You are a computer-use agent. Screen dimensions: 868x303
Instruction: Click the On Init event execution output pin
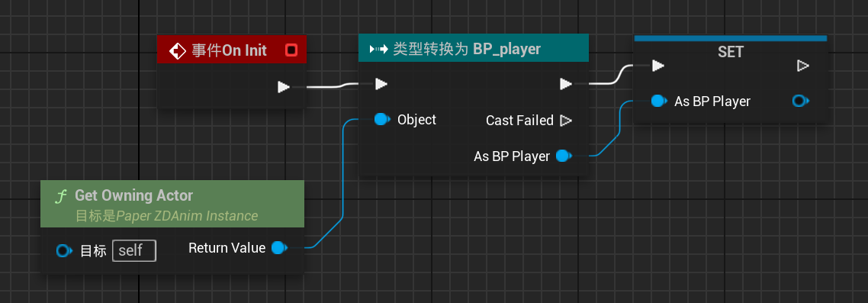coord(284,87)
